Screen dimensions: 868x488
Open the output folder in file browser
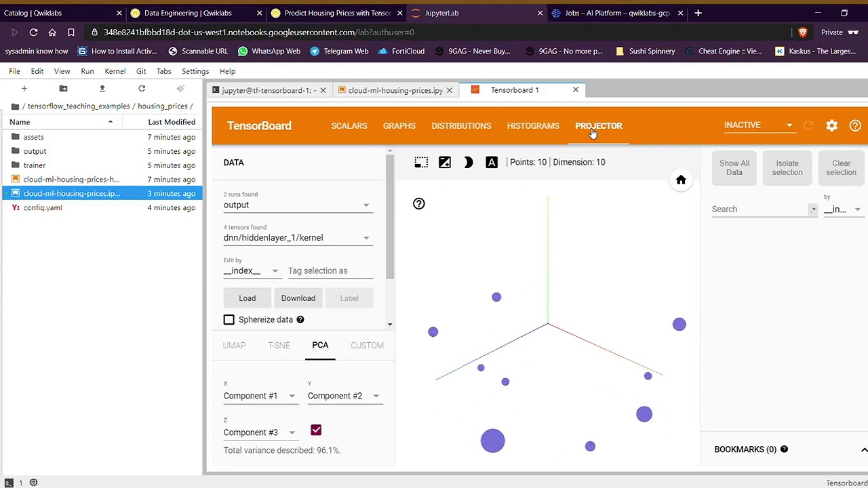click(35, 151)
